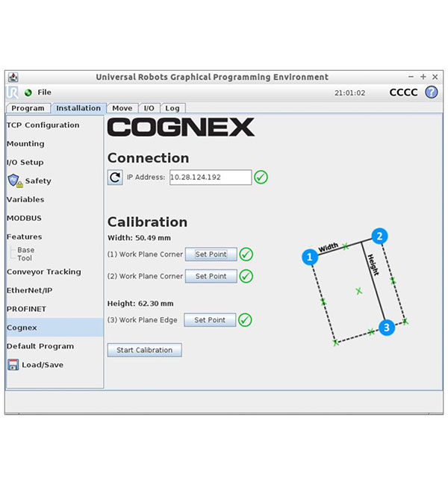Viewport: 448px width, 485px height.
Task: Click the green checkmark beside IP Address
Action: 261,178
